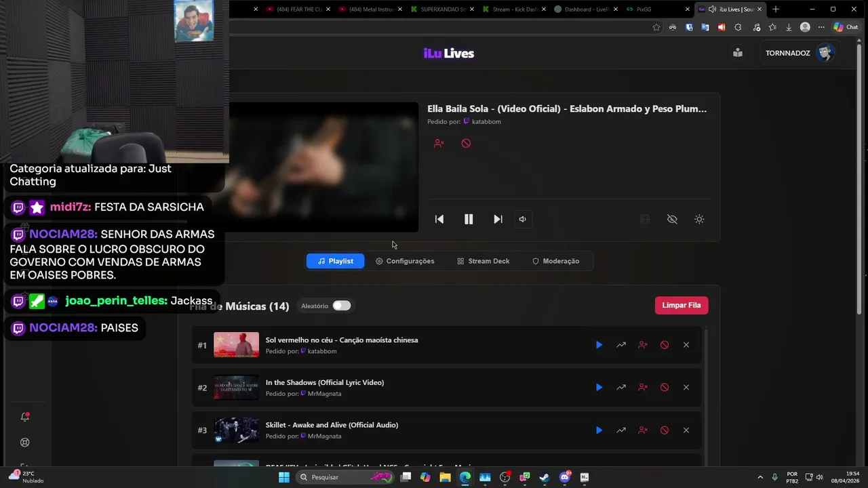Open browser downloads icon
This screenshot has height=488, width=868.
click(x=789, y=27)
